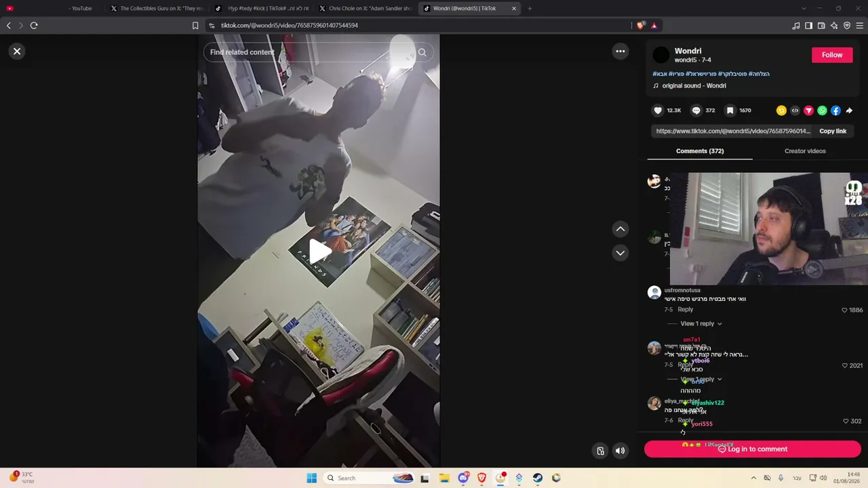Switch to the #fyp #tedy #kick TikTok tab
This screenshot has height=488, width=868.
click(262, 8)
